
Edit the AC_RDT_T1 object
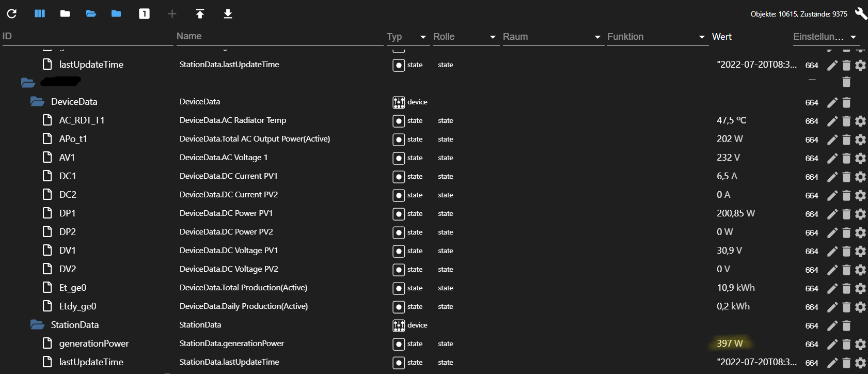point(832,121)
